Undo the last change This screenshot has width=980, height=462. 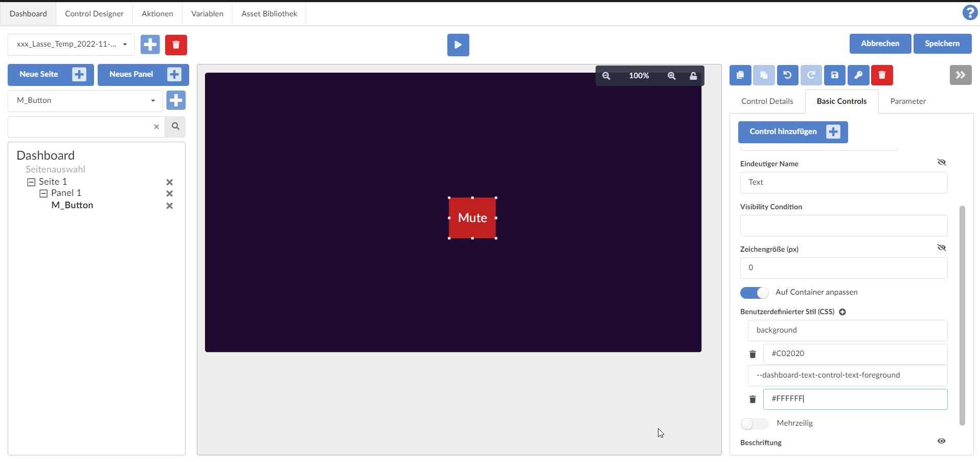pyautogui.click(x=787, y=75)
